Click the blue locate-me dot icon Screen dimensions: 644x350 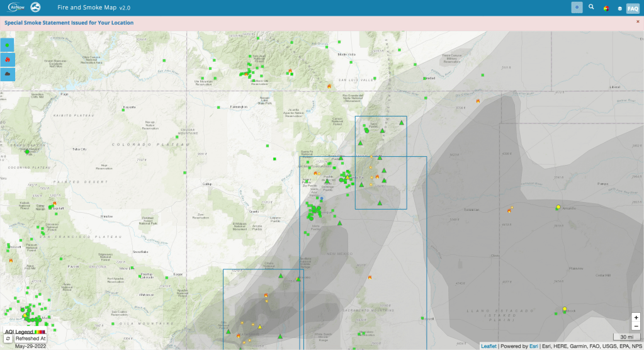pos(577,8)
